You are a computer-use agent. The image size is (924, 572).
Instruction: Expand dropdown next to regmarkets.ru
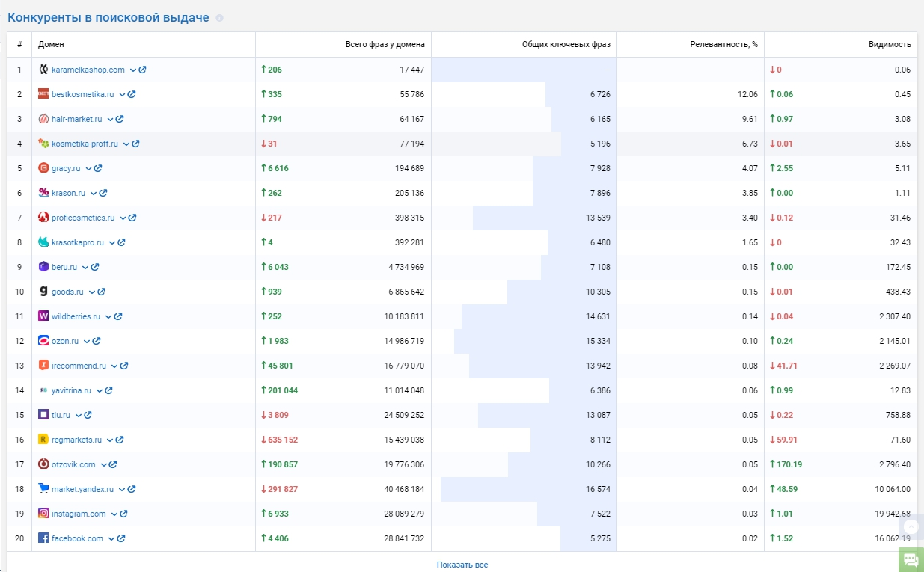pyautogui.click(x=110, y=440)
